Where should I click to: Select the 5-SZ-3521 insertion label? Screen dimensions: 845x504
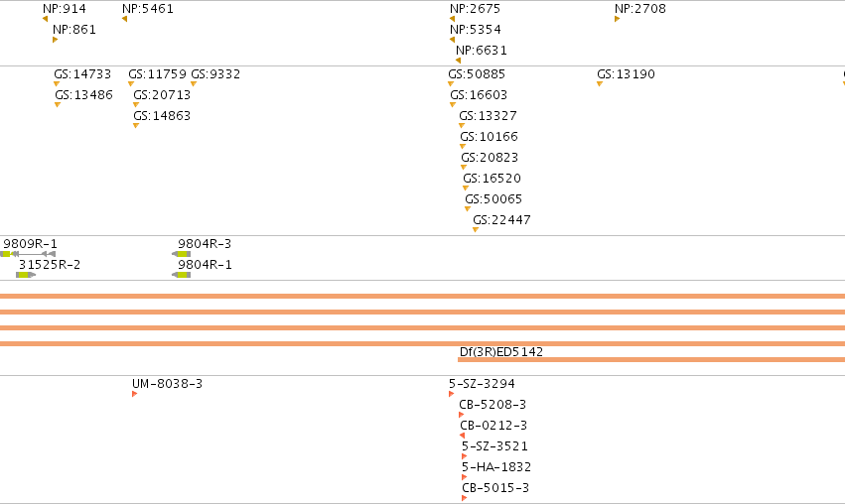(x=494, y=446)
